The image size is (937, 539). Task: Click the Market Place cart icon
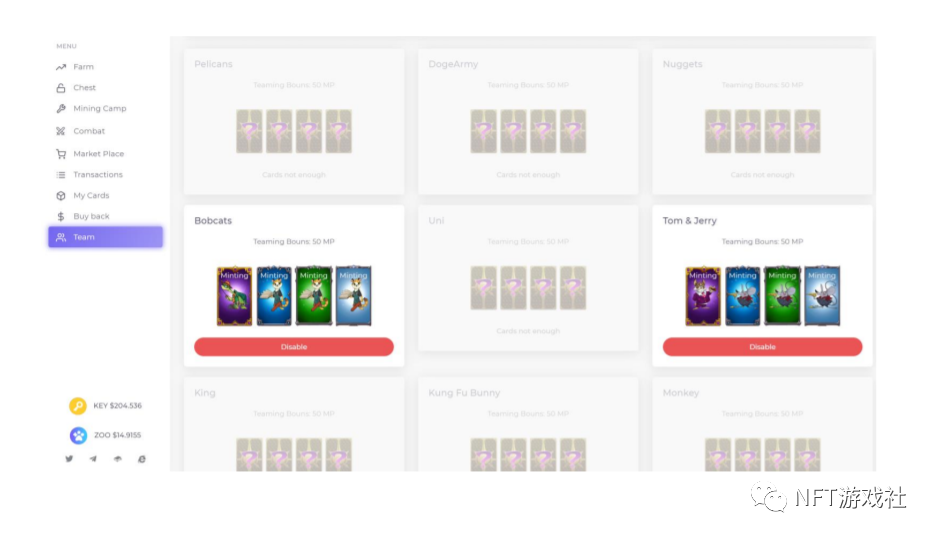pos(61,154)
